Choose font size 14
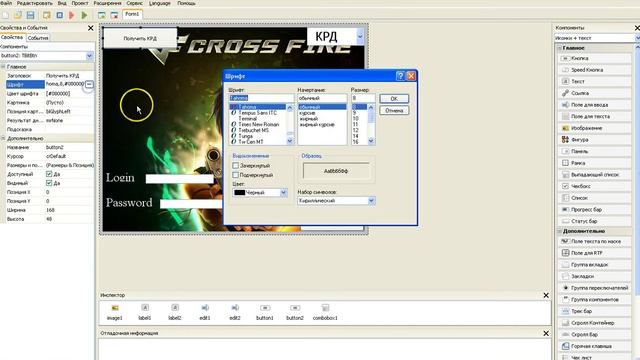 356,136
